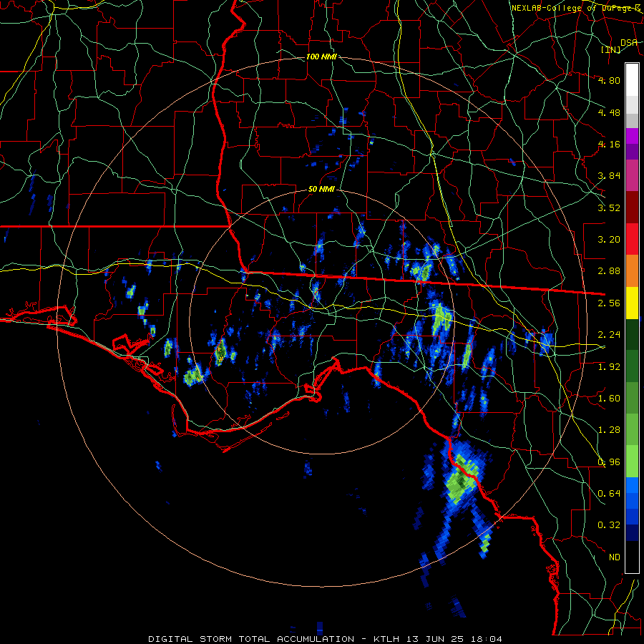644x644 pixels.
Task: Pick the light blue swatch beside 0.64
Action: tap(632, 485)
